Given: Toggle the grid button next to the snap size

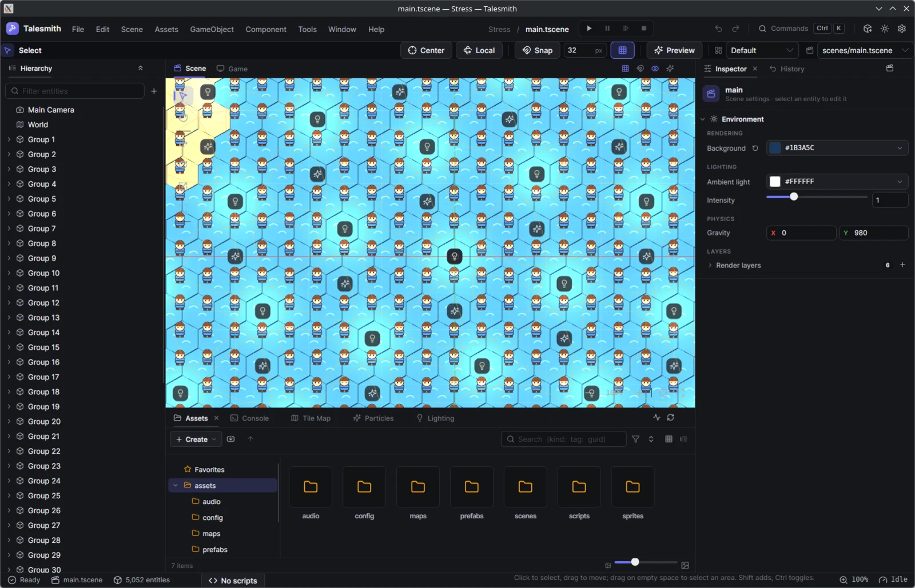Looking at the screenshot, I should [x=623, y=50].
